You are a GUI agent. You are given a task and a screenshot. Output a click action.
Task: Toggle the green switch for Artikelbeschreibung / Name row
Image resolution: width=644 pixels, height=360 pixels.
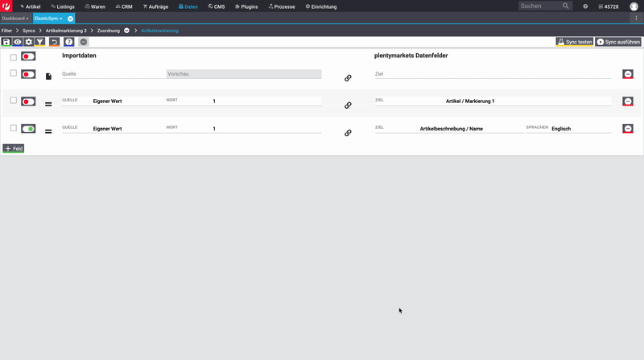coord(28,129)
